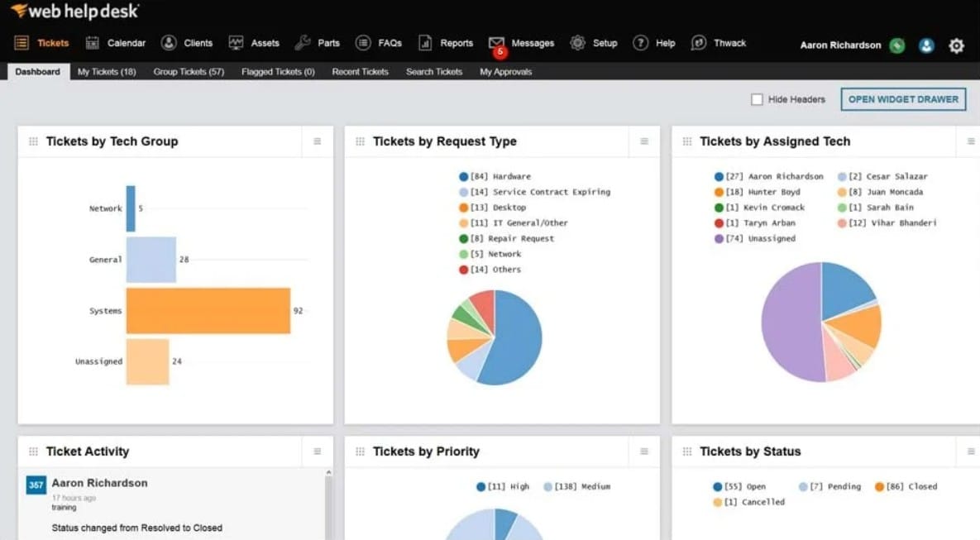
Task: Click the purple Unassigned pie slice
Action: coord(791,322)
